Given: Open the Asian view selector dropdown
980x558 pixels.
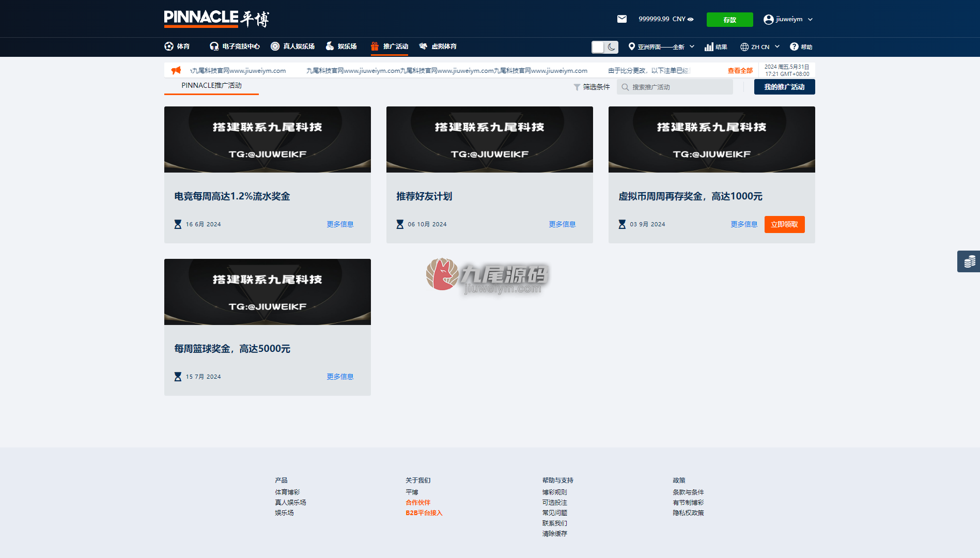Looking at the screenshot, I should pos(661,47).
